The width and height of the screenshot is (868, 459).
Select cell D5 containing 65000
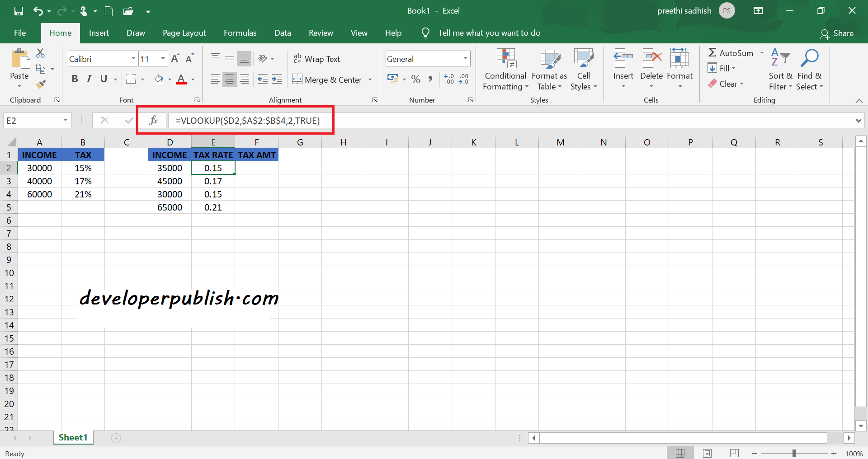tap(170, 207)
